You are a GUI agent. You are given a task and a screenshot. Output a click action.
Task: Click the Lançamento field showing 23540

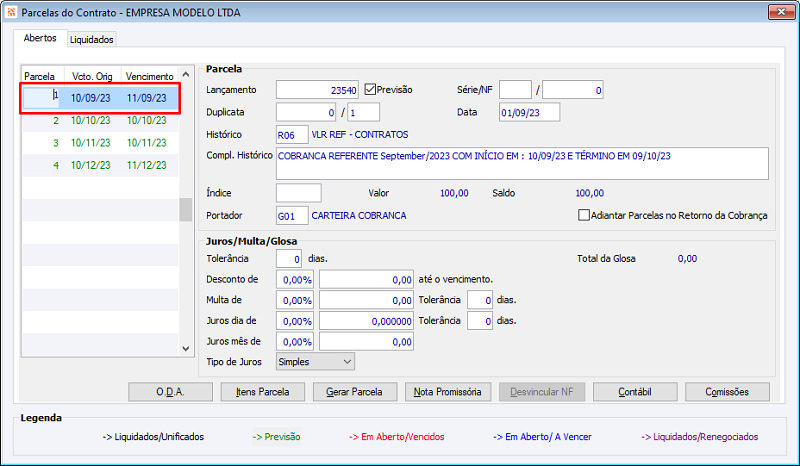[x=317, y=90]
